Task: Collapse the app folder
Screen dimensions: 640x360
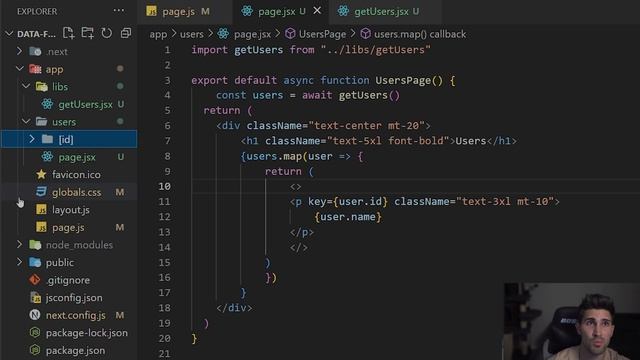Action: (19, 69)
